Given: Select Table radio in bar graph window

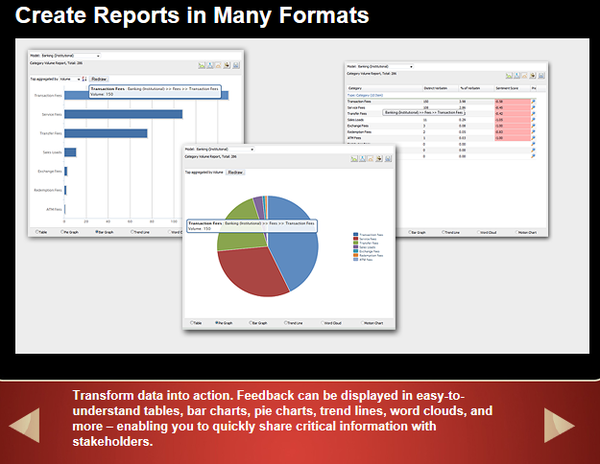Looking at the screenshot, I should point(37,232).
